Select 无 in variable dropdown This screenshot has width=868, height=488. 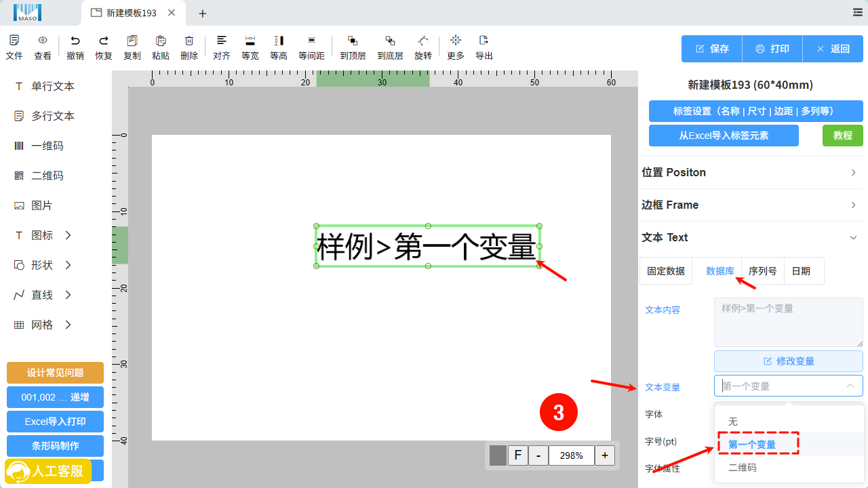click(x=789, y=422)
